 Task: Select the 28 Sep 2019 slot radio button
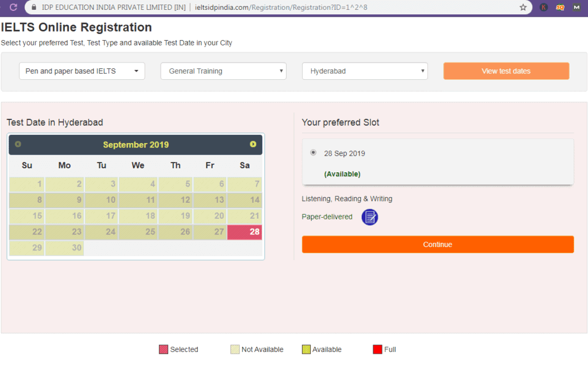(x=313, y=153)
